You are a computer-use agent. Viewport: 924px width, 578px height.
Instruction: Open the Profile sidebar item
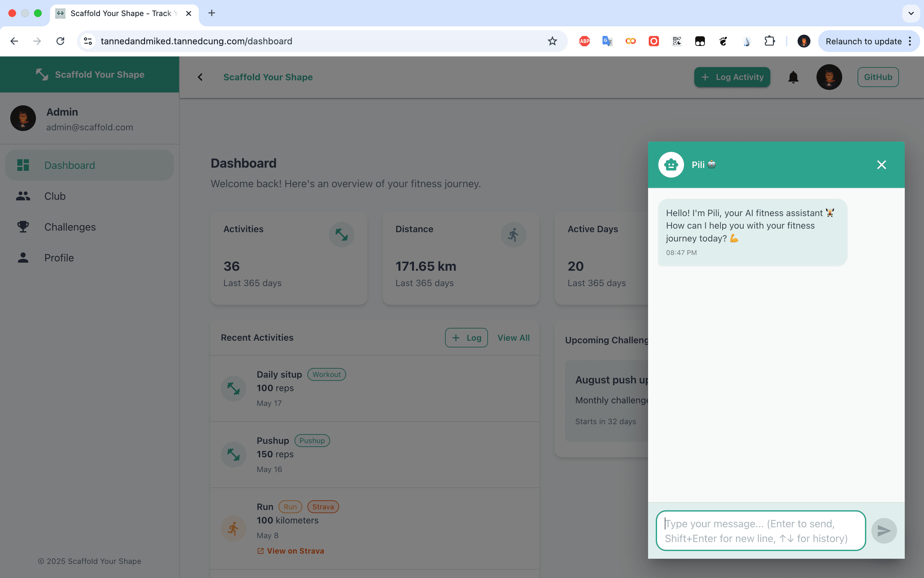[89, 258]
